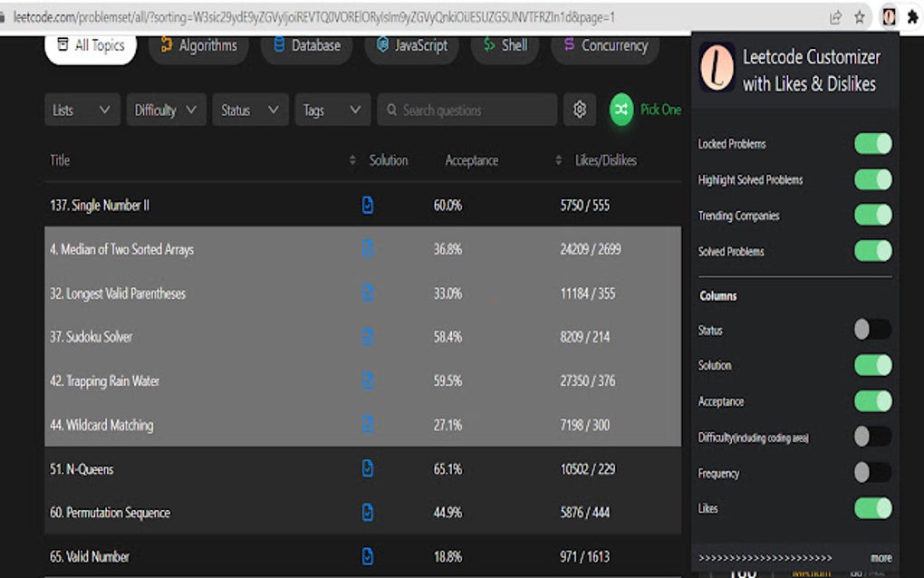Click likes value 971 / 1613
924x578 pixels.
(584, 557)
